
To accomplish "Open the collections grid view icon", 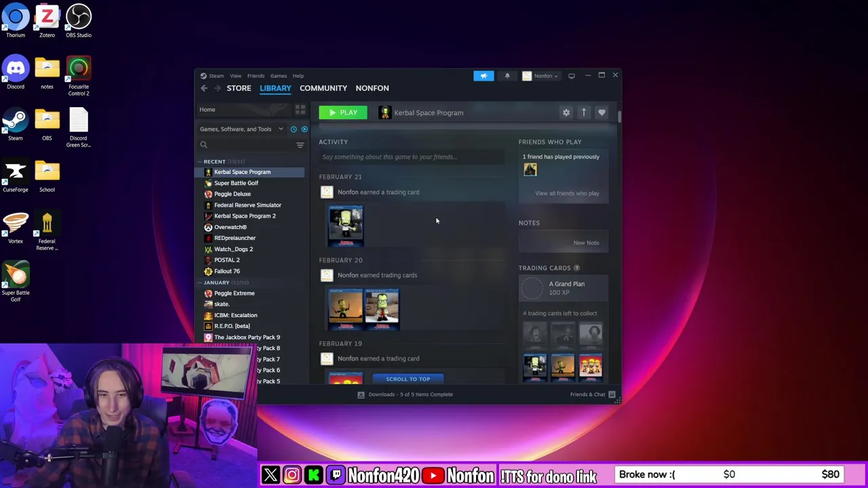I will (300, 110).
